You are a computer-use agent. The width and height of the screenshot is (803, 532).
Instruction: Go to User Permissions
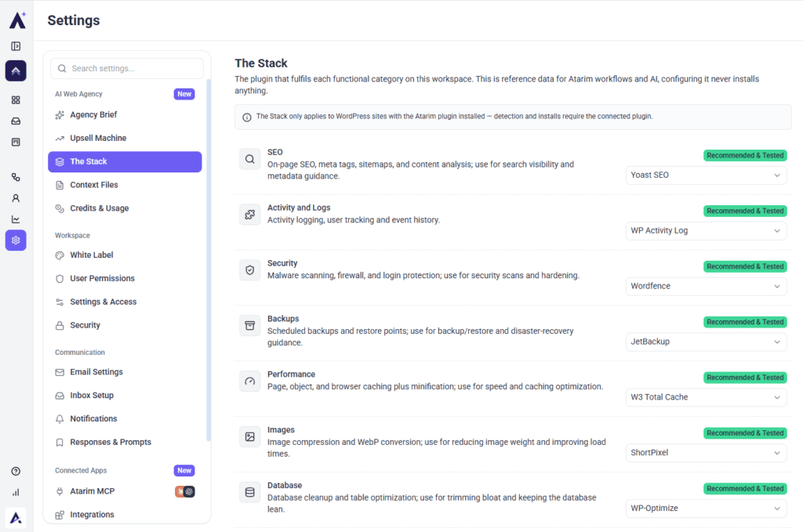point(125,278)
